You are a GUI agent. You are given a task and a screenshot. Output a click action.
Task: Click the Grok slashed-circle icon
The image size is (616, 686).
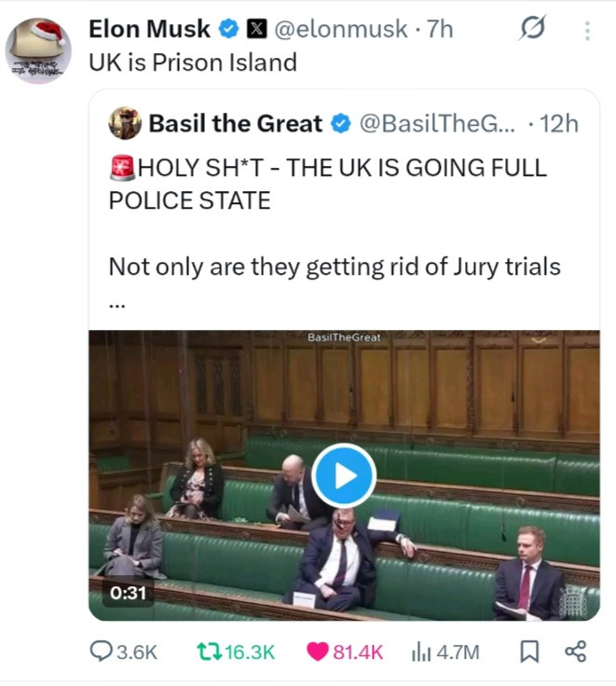pyautogui.click(x=533, y=30)
